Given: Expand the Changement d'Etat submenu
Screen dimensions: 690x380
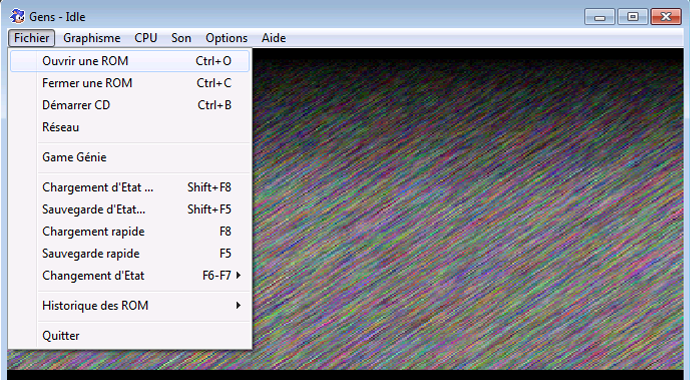Looking at the screenshot, I should [x=130, y=276].
